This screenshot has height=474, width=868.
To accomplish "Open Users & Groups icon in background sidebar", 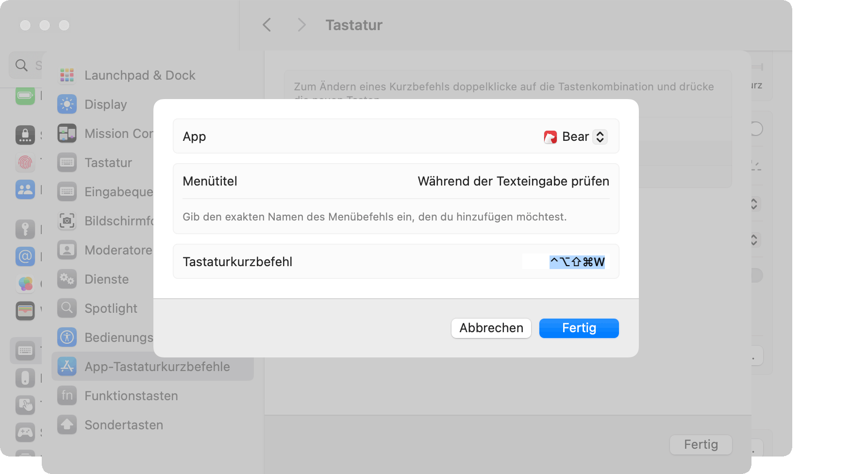I will pos(25,189).
